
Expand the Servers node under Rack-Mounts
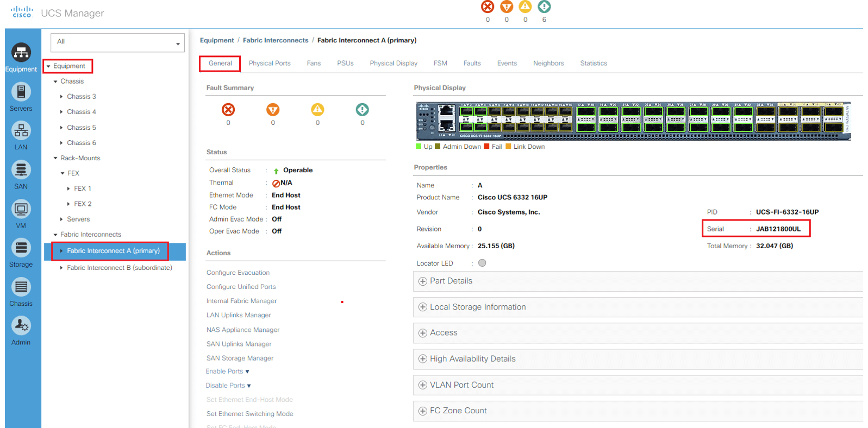tap(61, 219)
